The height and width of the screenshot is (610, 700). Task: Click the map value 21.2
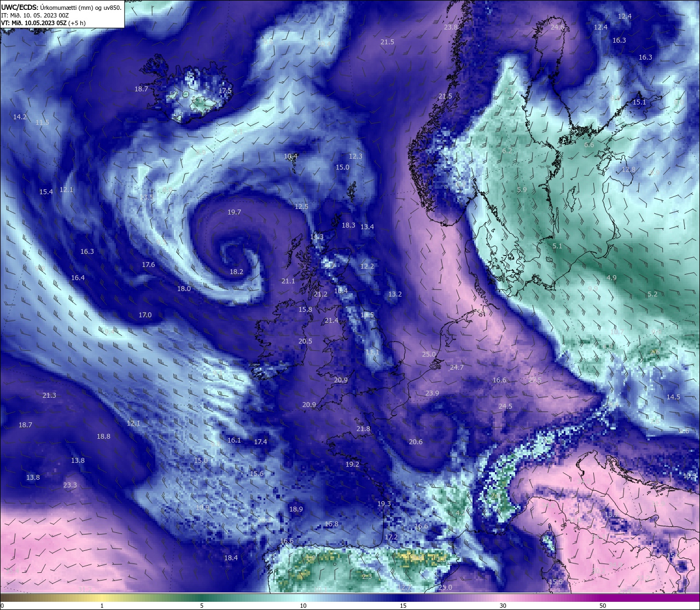point(320,294)
